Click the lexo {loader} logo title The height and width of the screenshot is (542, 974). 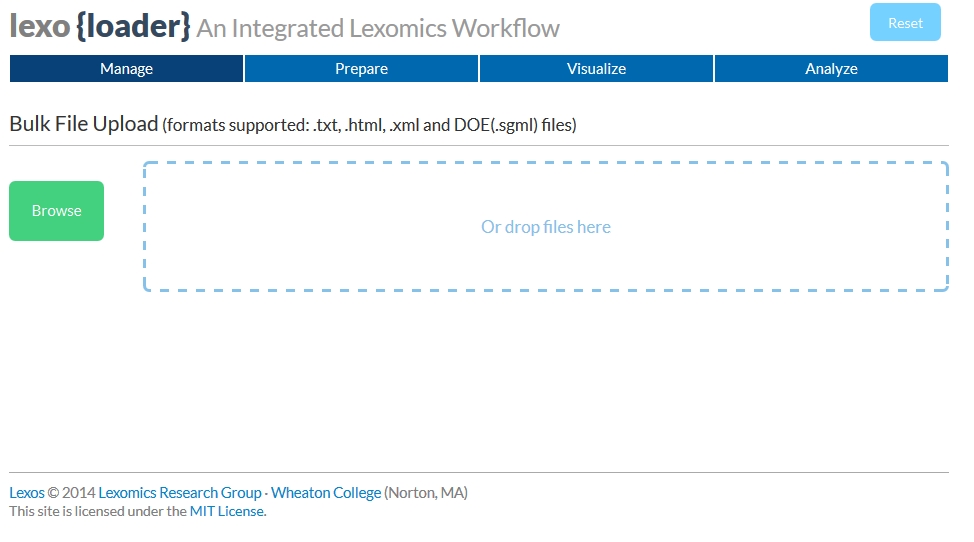100,26
